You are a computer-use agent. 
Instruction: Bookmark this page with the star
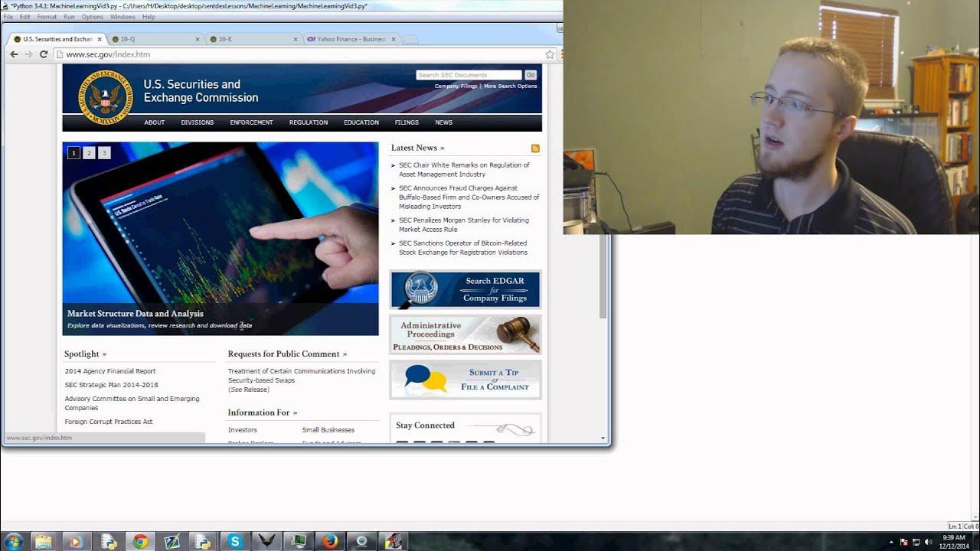point(550,54)
